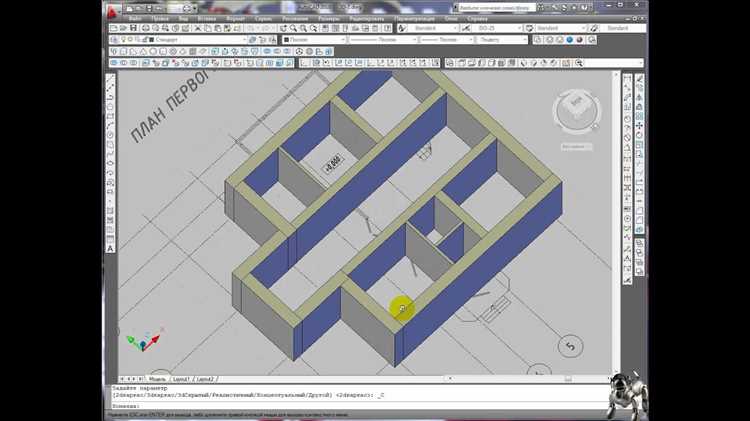Open the Вид menu

184,19
